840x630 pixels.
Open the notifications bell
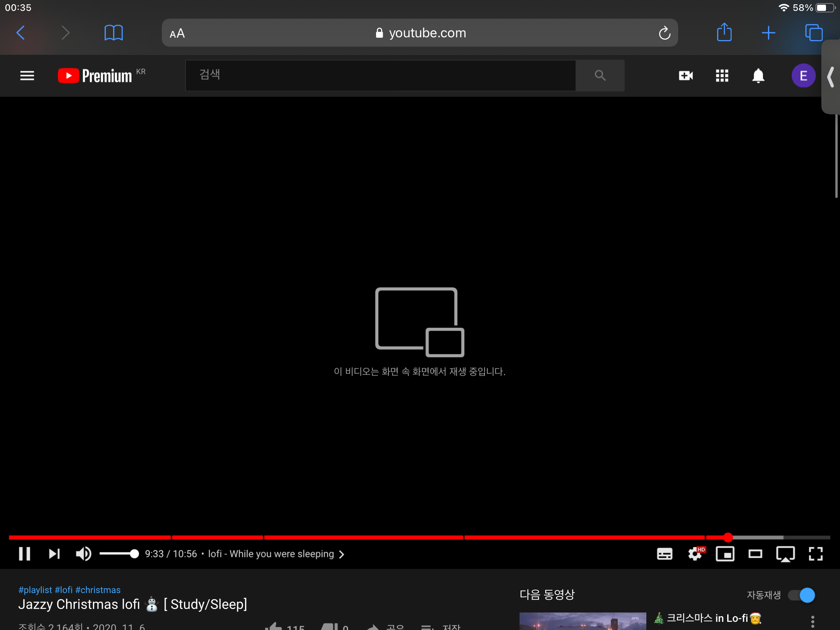point(758,75)
